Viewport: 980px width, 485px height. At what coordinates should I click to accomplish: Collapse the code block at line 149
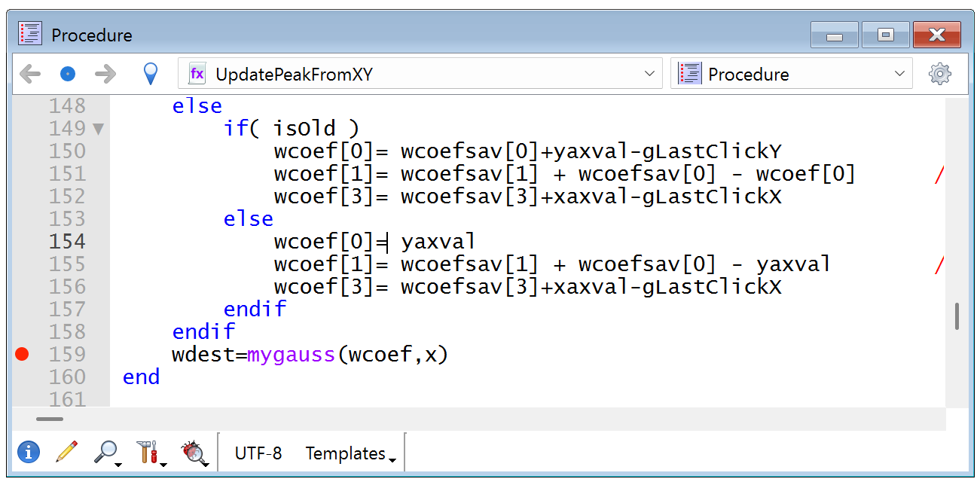tap(97, 129)
